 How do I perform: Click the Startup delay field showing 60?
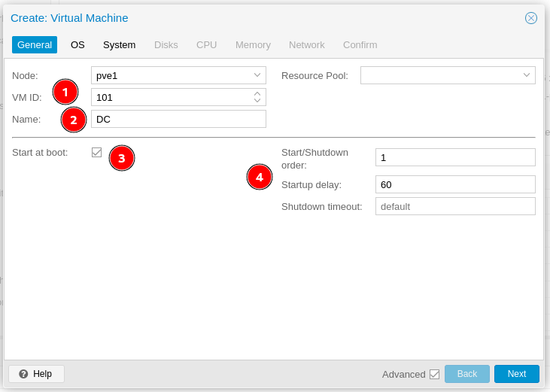pyautogui.click(x=455, y=184)
